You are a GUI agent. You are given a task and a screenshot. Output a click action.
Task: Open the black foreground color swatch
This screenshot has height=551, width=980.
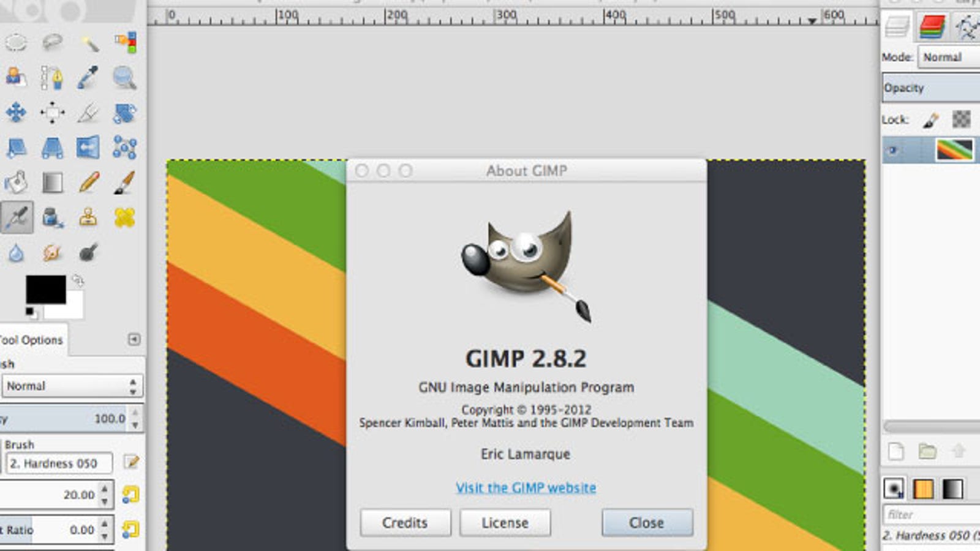[x=45, y=289]
